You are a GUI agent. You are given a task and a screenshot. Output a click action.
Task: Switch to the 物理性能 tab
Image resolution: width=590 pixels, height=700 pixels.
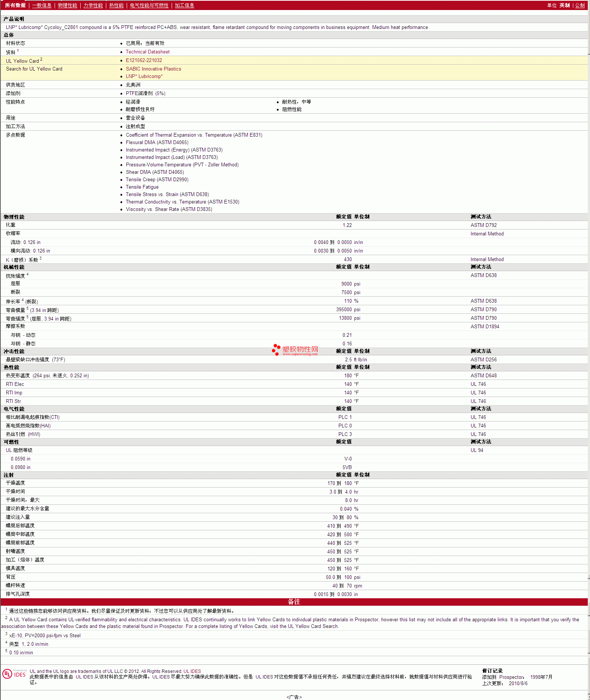[67, 5]
